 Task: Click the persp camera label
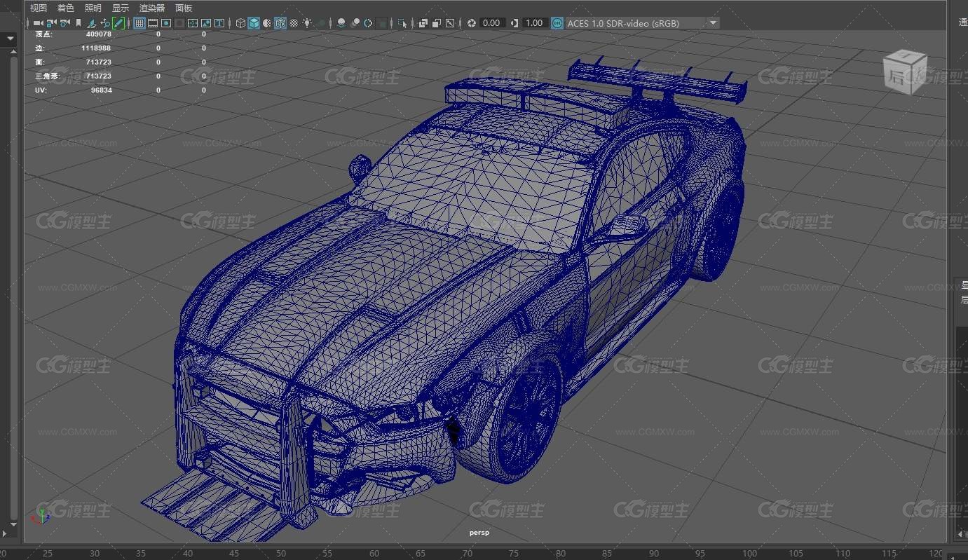click(x=479, y=533)
